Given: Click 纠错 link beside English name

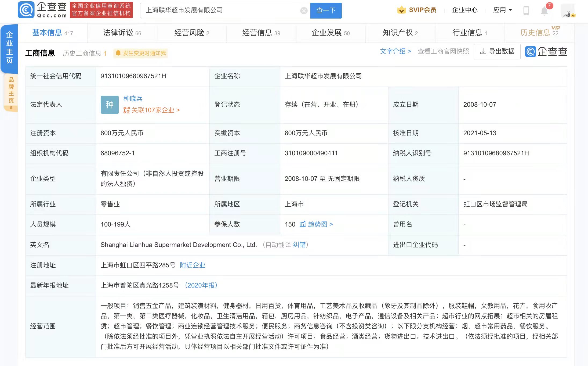Looking at the screenshot, I should point(299,245).
